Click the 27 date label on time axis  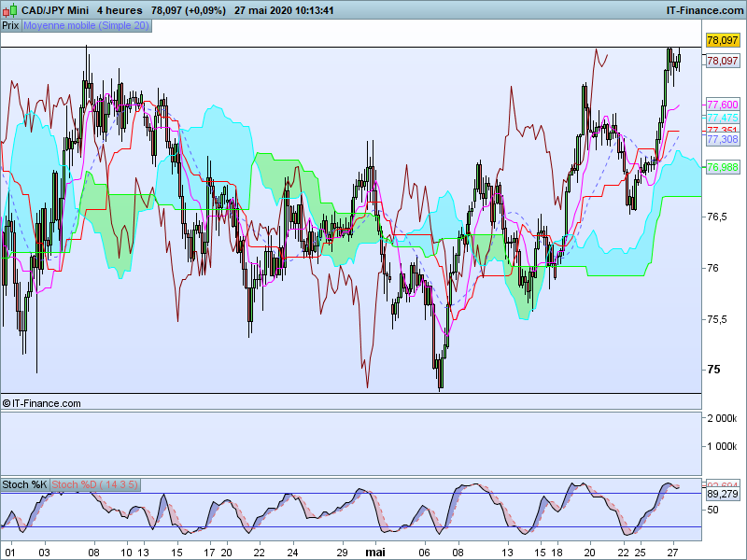click(x=672, y=553)
